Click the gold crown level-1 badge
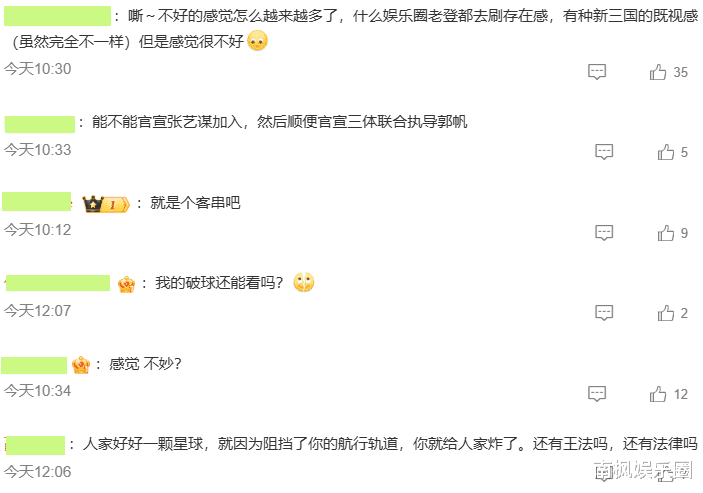Screen dimensions: 703x493 (107, 204)
